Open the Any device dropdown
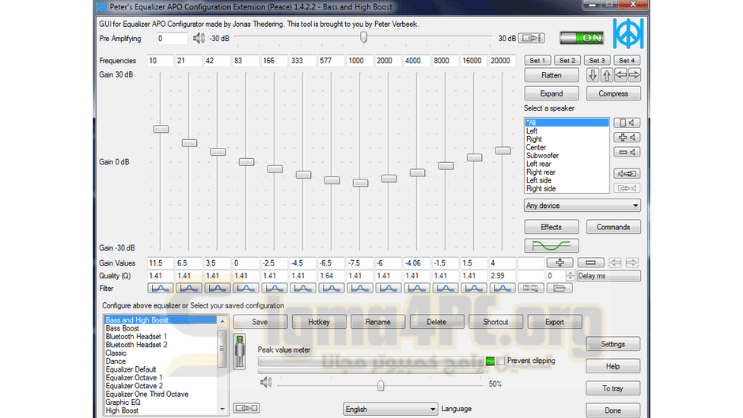743x418 pixels. (582, 205)
